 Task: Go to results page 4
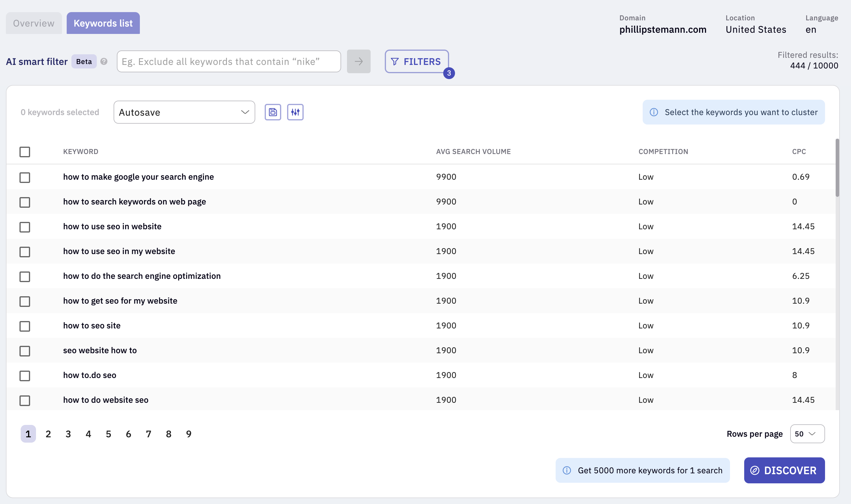[x=88, y=434]
